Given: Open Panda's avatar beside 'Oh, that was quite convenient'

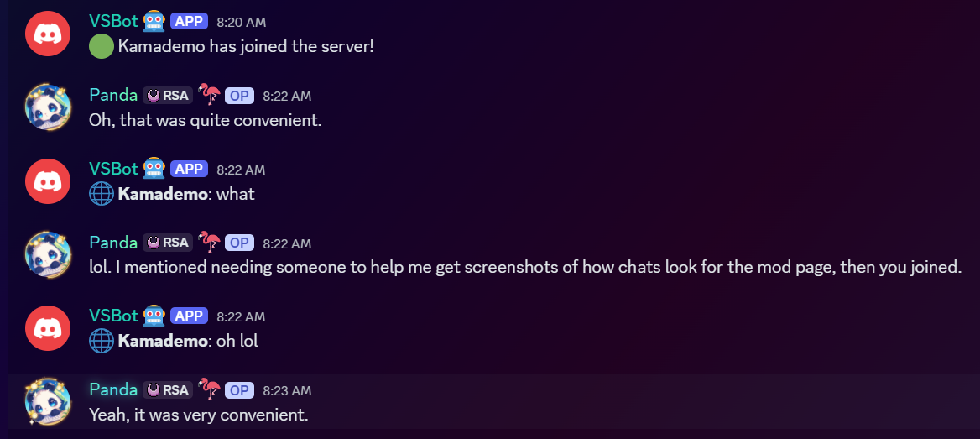Looking at the screenshot, I should 48,107.
